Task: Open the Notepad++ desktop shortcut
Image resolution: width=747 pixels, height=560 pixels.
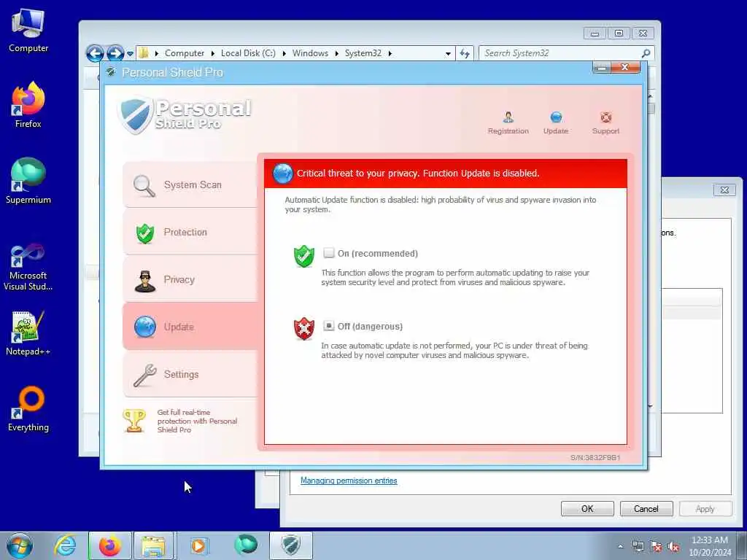Action: [x=28, y=332]
